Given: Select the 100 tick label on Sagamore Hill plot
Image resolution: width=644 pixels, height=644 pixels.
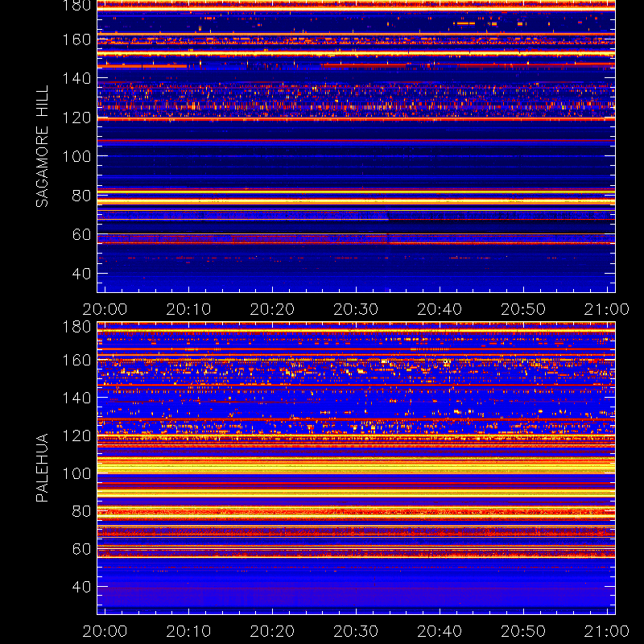Looking at the screenshot, I should pos(76,156).
